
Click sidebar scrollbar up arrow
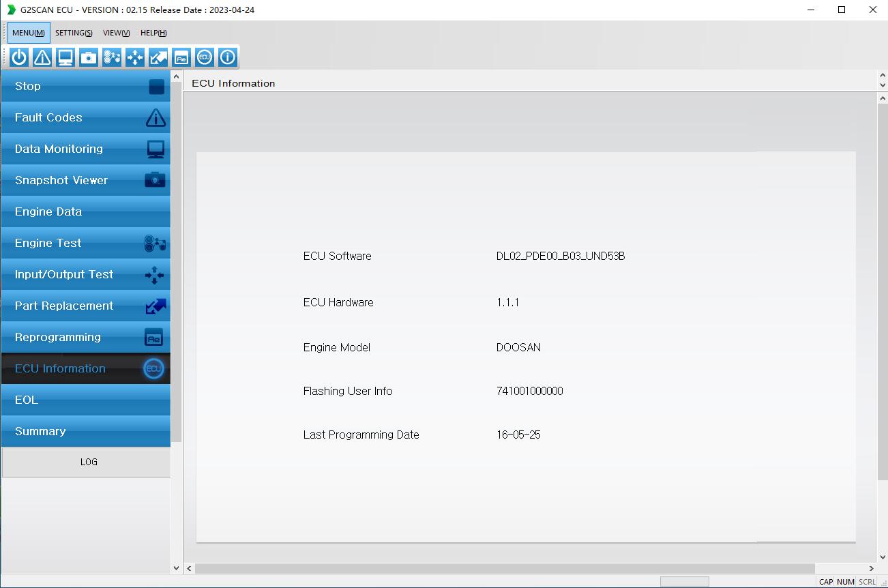coord(177,77)
